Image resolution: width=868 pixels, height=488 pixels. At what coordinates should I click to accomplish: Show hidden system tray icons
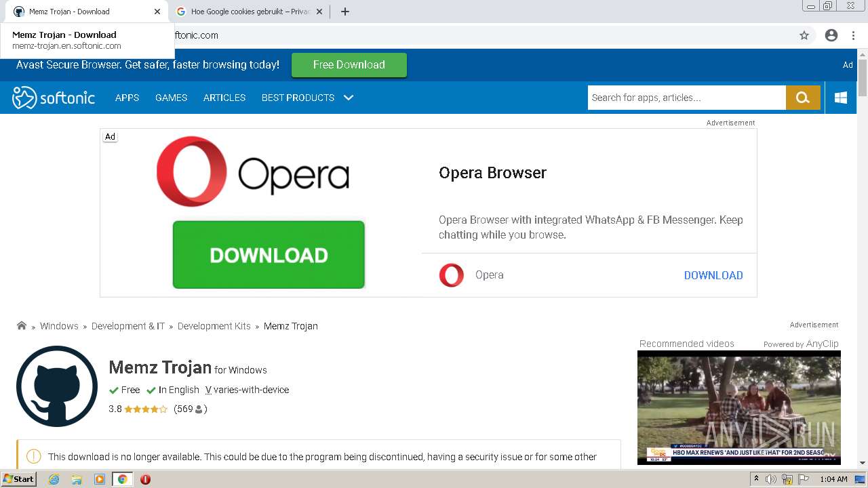(x=756, y=479)
